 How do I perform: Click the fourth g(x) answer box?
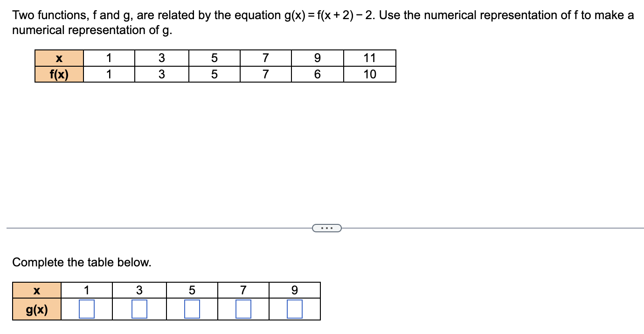242,308
